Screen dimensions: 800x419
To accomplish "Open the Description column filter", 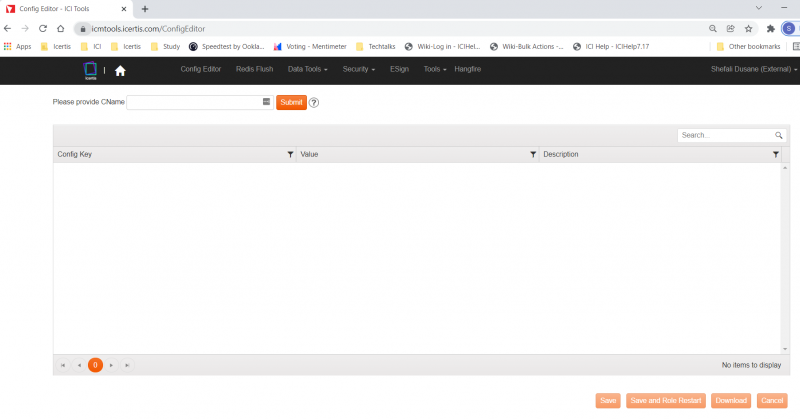I will pos(776,154).
